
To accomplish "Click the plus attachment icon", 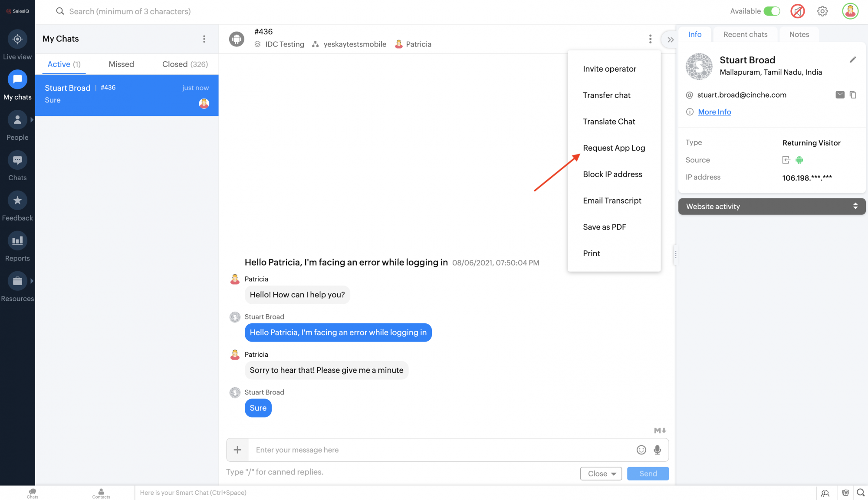I will [237, 450].
